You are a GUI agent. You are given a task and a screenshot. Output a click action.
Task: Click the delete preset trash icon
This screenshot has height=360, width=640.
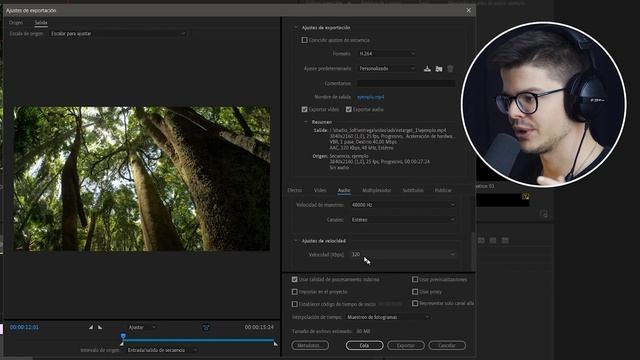point(450,69)
